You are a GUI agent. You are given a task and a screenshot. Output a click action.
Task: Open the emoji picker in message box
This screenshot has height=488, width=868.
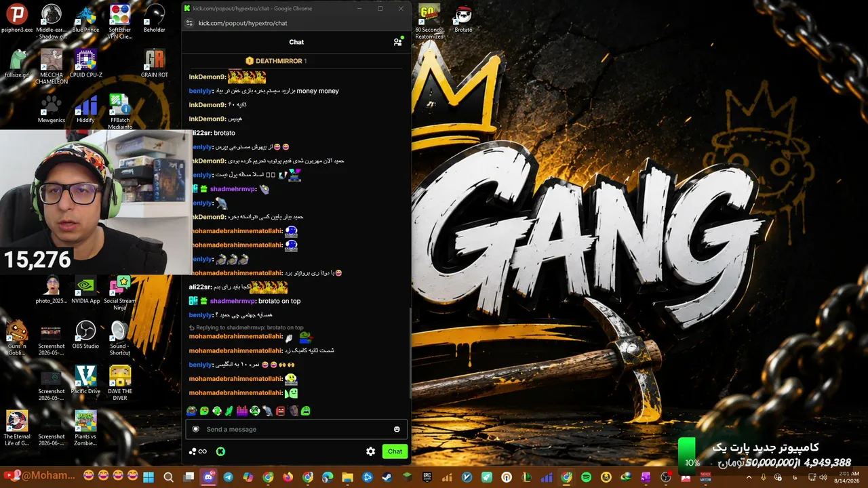tap(397, 429)
